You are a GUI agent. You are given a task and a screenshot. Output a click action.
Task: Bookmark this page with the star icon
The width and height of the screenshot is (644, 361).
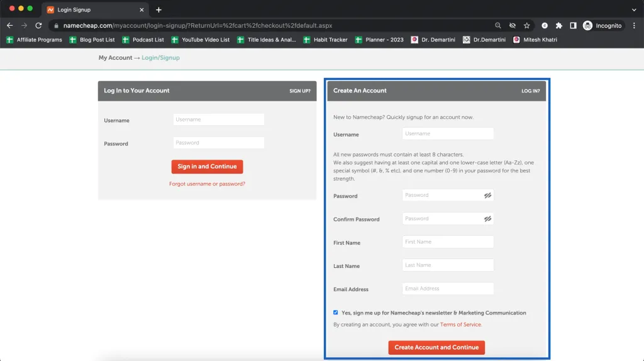[526, 25]
